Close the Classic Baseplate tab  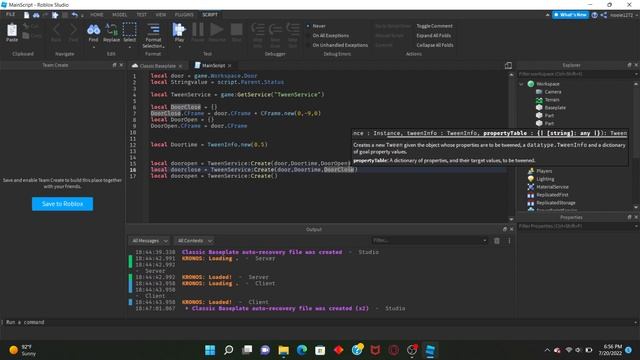tap(180, 66)
